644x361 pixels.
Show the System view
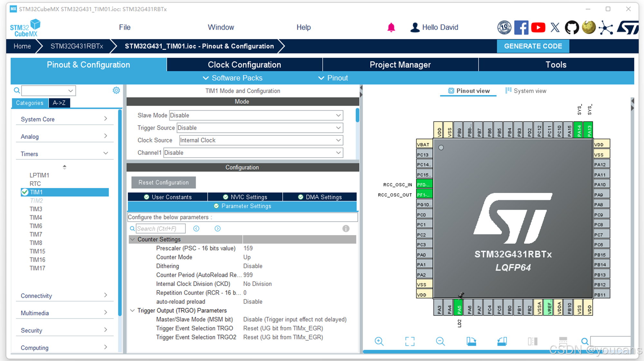(526, 91)
